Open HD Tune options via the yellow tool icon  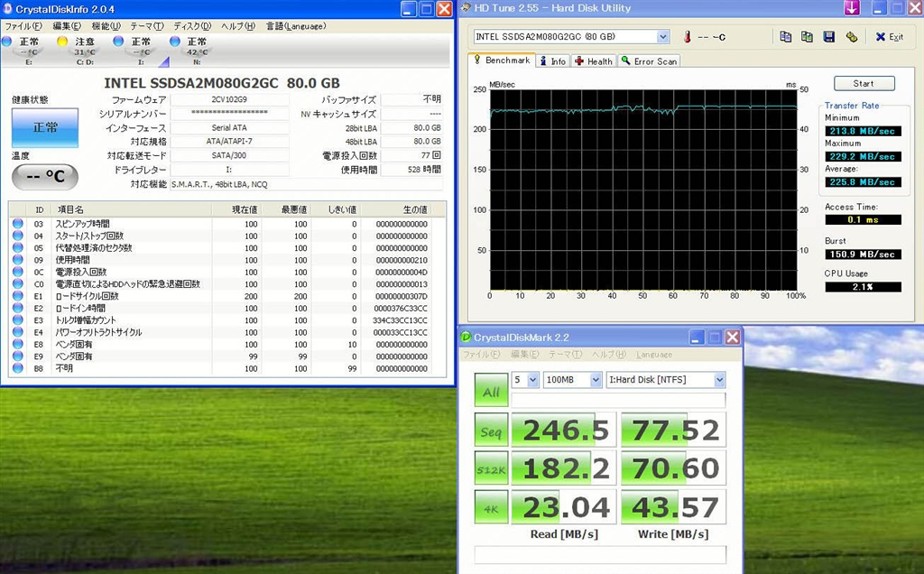851,36
